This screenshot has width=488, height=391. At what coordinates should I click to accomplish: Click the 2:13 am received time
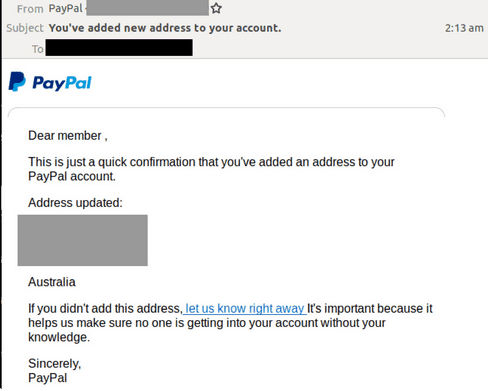point(464,28)
